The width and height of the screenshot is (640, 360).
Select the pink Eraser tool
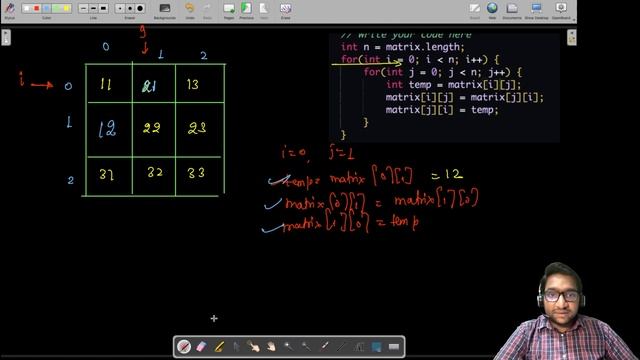tap(201, 347)
